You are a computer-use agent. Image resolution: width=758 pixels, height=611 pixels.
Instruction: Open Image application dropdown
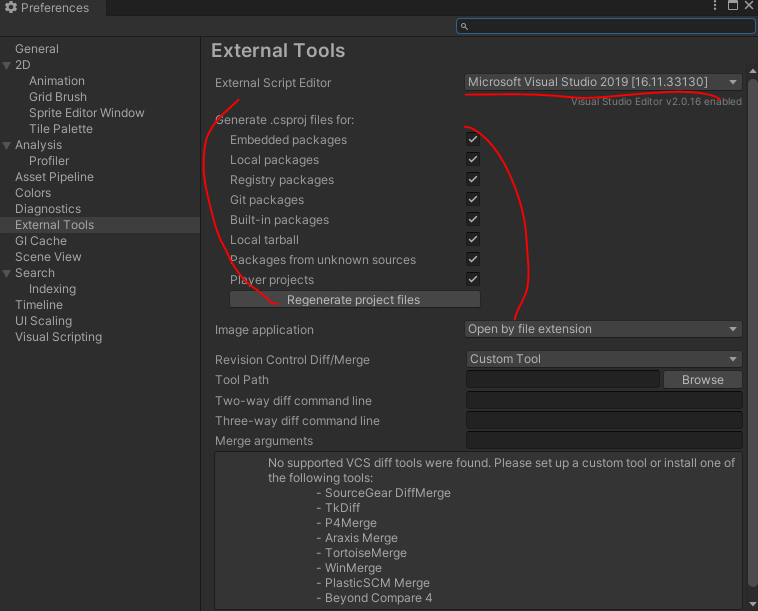pyautogui.click(x=603, y=329)
